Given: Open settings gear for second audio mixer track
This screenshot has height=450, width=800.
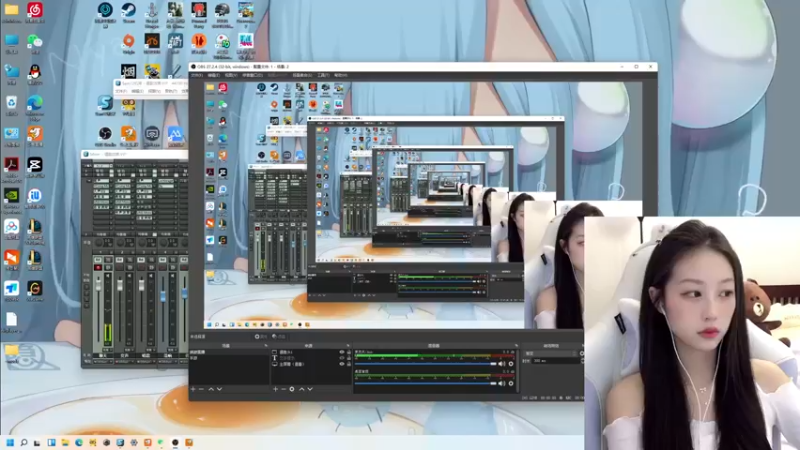Looking at the screenshot, I should click(511, 383).
